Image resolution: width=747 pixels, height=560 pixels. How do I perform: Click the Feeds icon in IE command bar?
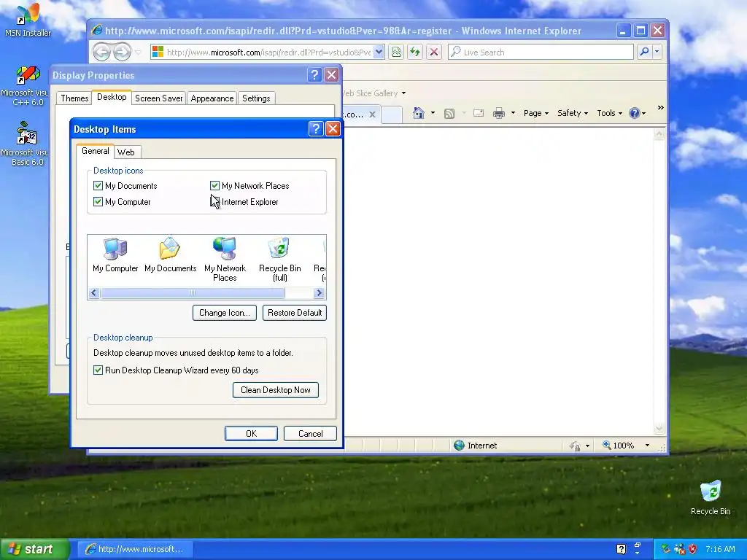point(449,113)
